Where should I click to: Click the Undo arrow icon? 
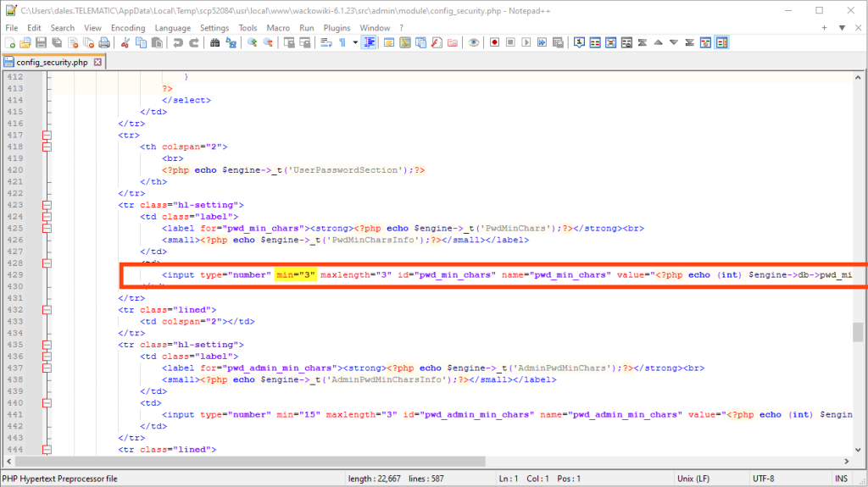178,42
